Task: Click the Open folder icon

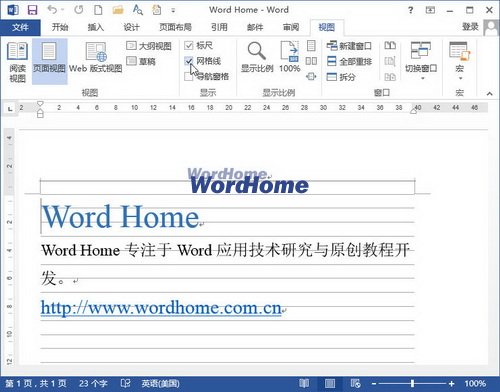Action: (x=118, y=10)
